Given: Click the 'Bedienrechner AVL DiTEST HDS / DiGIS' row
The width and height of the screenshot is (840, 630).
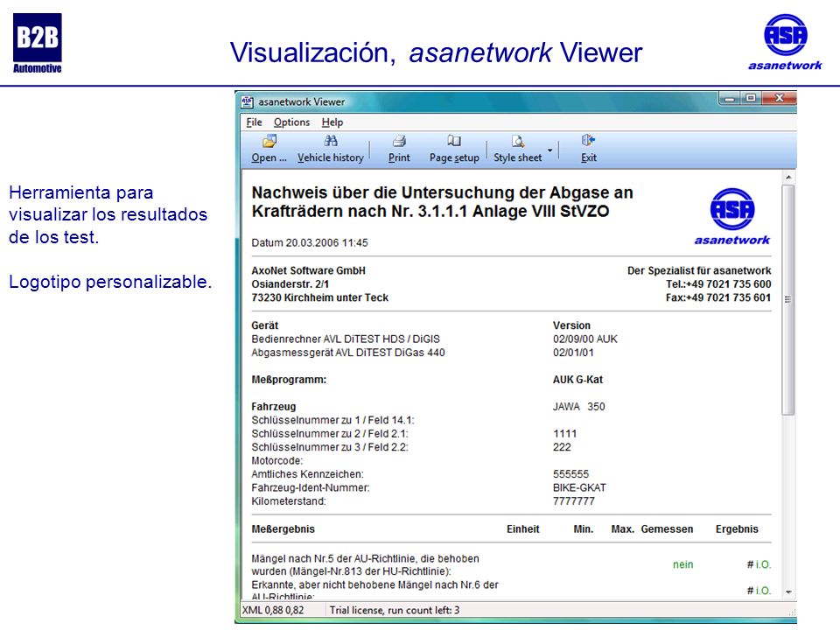Looking at the screenshot, I should point(346,339).
